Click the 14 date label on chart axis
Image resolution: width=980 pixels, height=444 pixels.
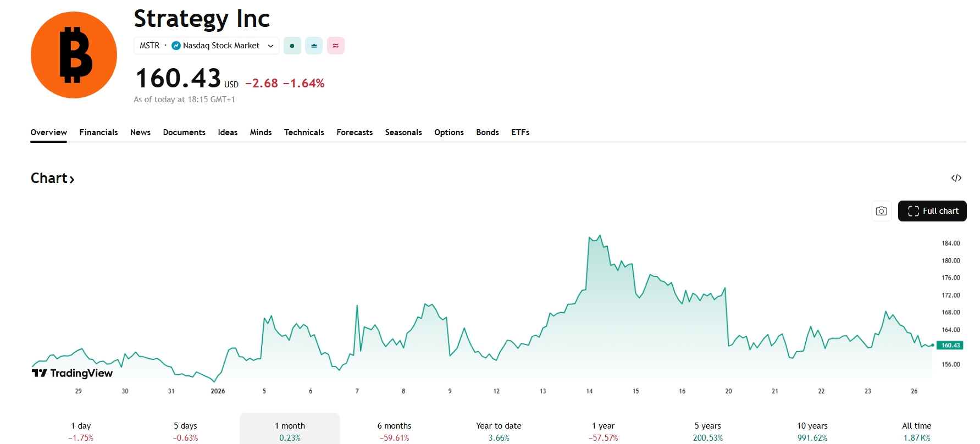(x=589, y=391)
